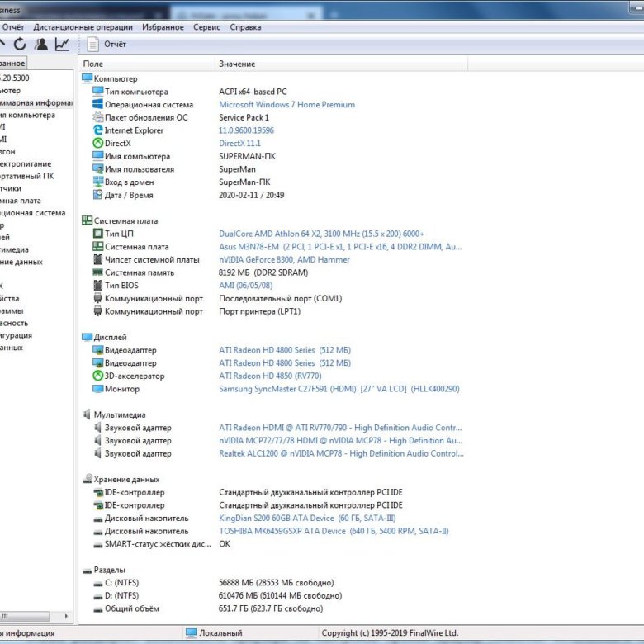Click the graph chart toolbar icon
The width and height of the screenshot is (644, 644).
62,45
